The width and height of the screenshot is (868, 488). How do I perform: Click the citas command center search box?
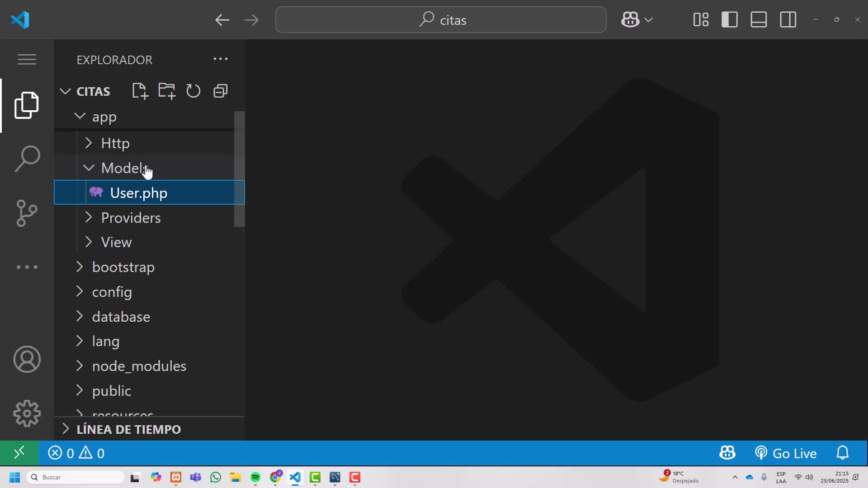(x=441, y=20)
